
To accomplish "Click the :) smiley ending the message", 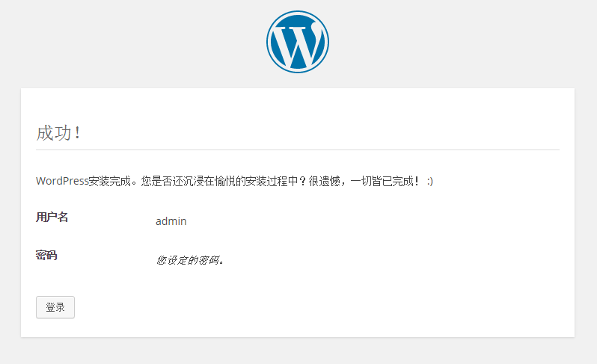I will [429, 182].
